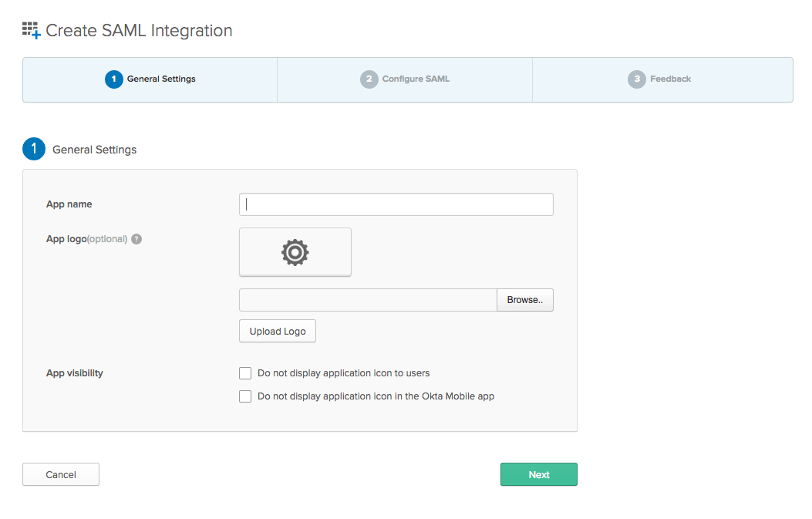
Task: Click the help question mark next to App logo
Action: click(136, 239)
